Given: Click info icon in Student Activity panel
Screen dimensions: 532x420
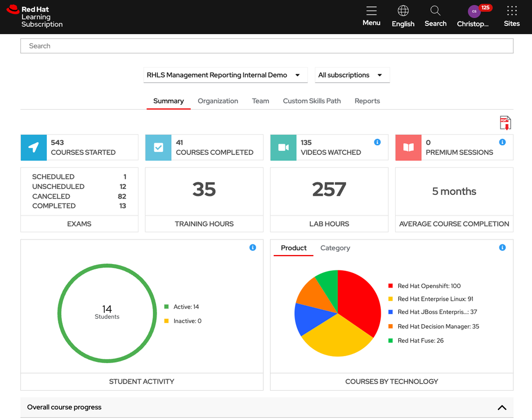Looking at the screenshot, I should [x=252, y=248].
